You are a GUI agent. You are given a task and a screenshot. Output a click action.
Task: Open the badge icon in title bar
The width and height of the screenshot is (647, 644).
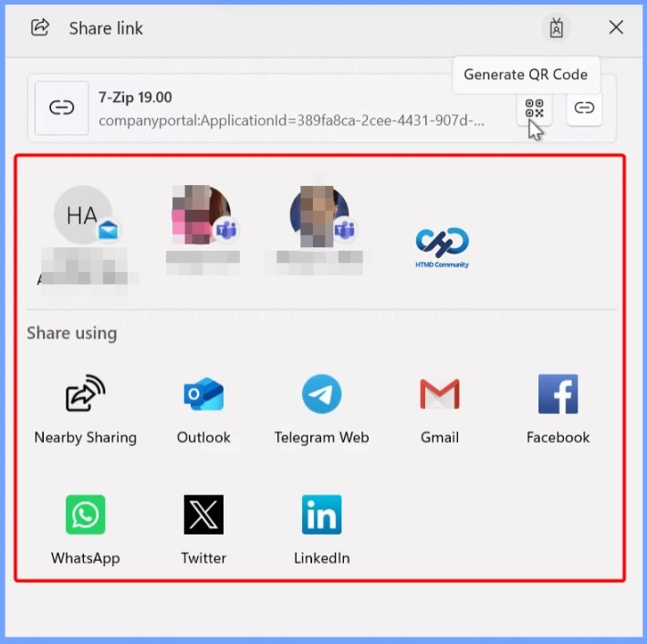[557, 28]
